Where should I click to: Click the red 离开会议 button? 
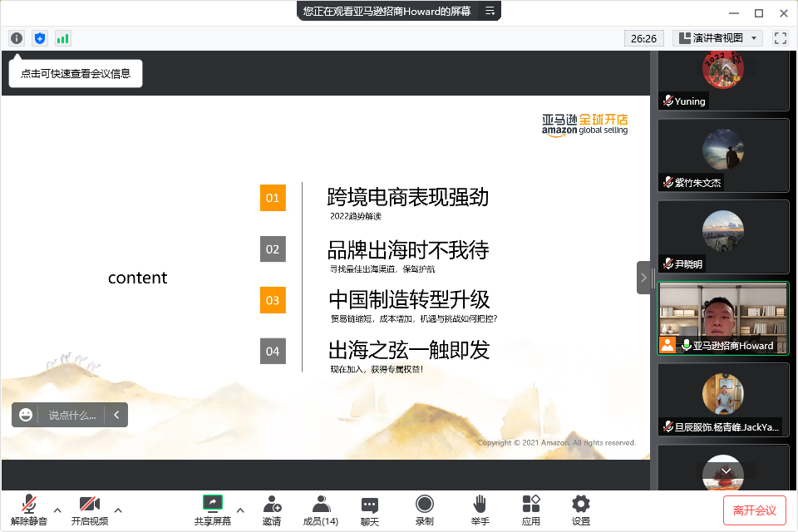754,510
